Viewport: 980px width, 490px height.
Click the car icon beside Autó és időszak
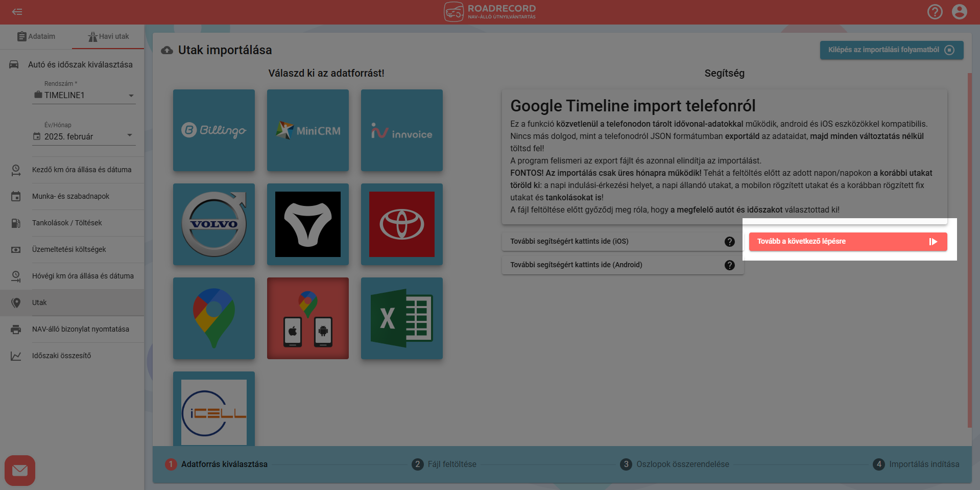coord(14,64)
